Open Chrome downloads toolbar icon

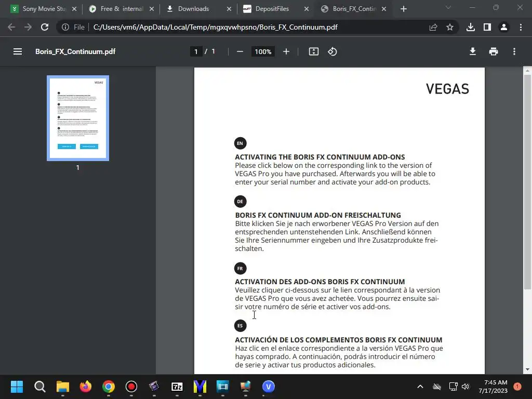point(471,27)
